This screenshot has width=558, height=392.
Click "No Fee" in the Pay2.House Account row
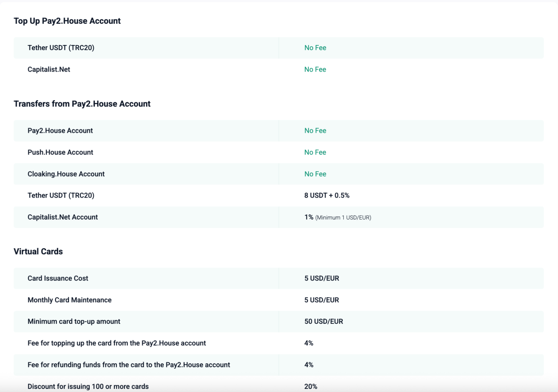pos(315,131)
